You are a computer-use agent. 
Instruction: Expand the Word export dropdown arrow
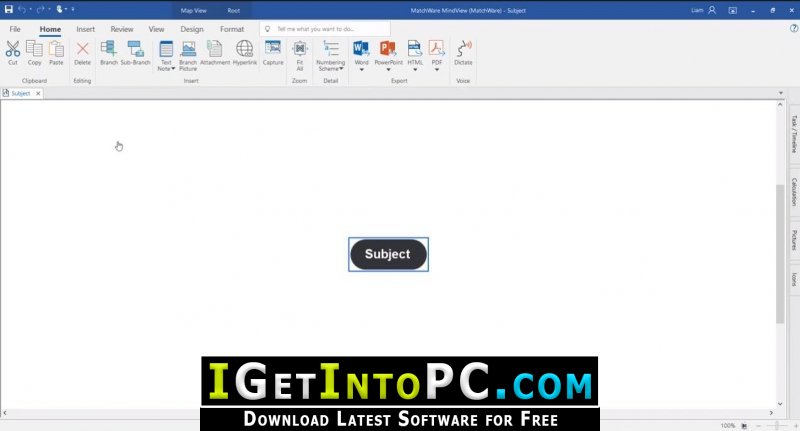362,69
